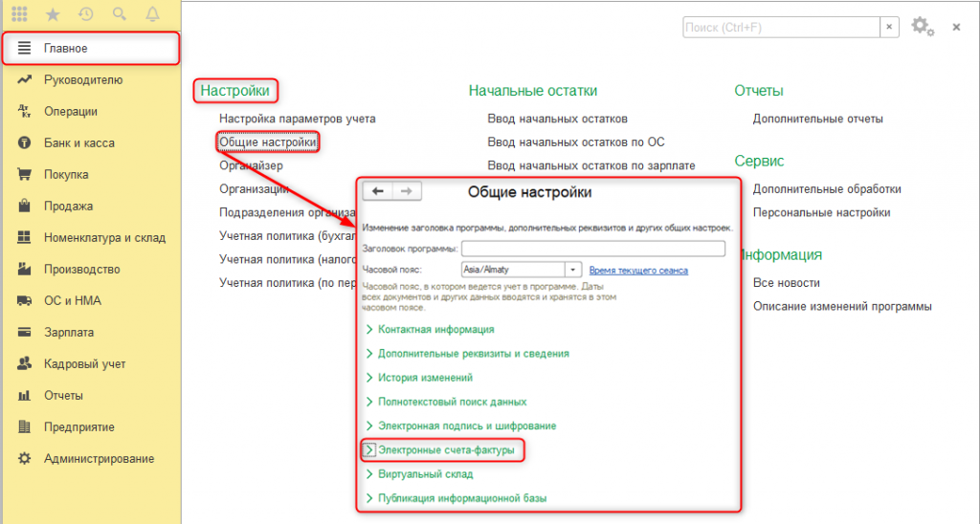Click the magnifier search icon in top toolbar
Image resolution: width=980 pixels, height=524 pixels.
pos(119,14)
